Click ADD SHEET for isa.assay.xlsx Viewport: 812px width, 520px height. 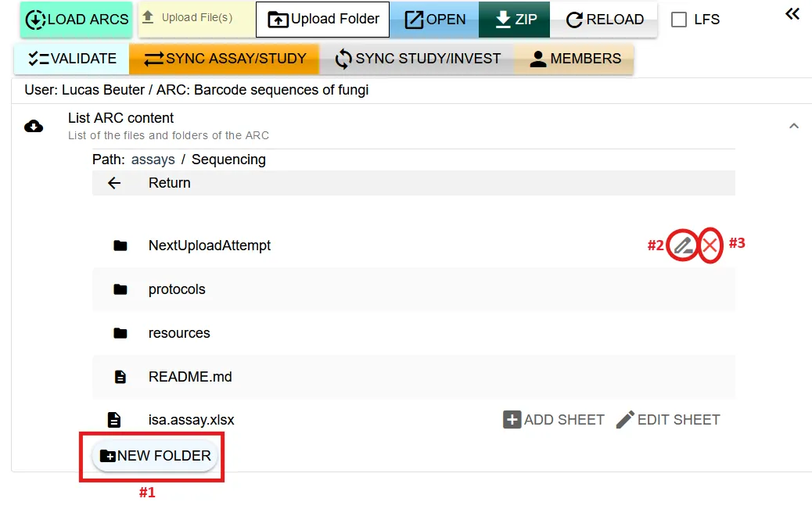pos(553,420)
